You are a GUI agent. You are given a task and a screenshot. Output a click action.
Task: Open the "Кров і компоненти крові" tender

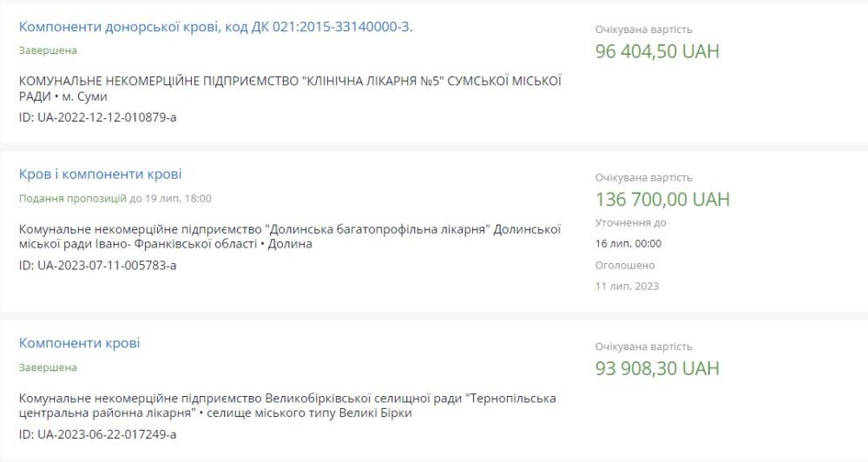pyautogui.click(x=100, y=175)
